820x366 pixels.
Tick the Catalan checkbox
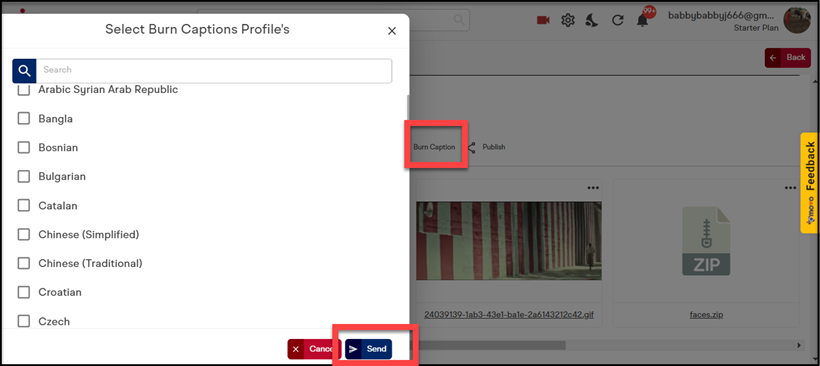[x=24, y=205]
